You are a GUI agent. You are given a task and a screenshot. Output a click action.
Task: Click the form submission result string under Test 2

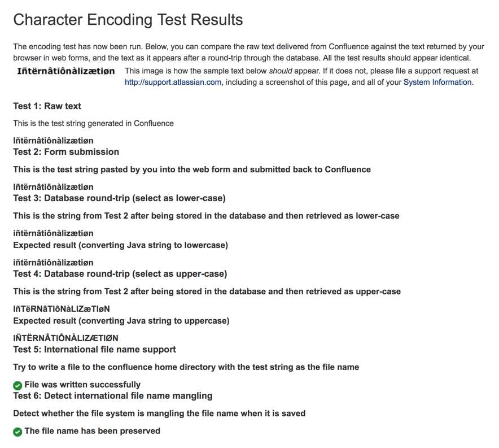[x=53, y=187]
